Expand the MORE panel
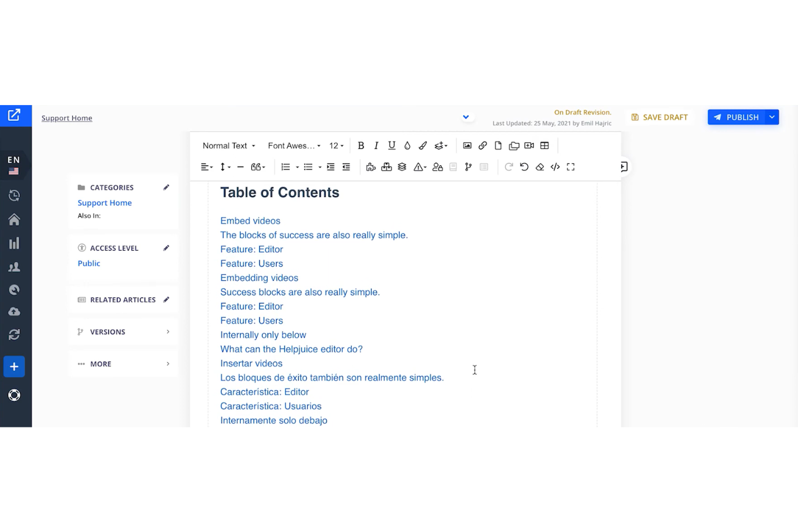The image size is (798, 532). tap(123, 363)
